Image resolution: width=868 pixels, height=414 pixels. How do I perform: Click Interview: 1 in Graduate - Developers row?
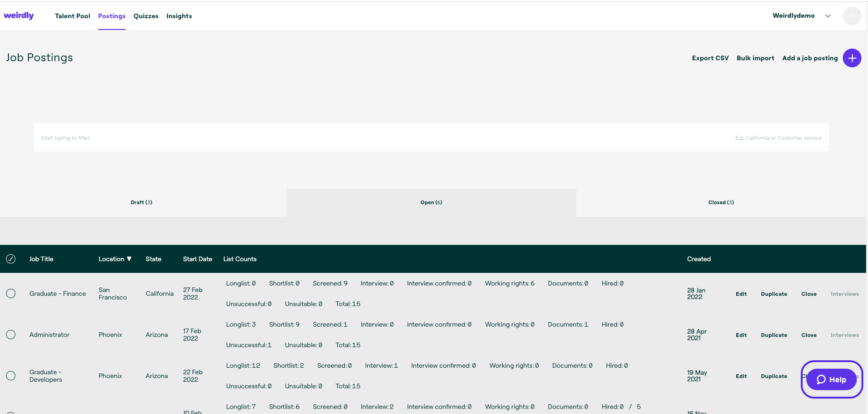click(382, 365)
